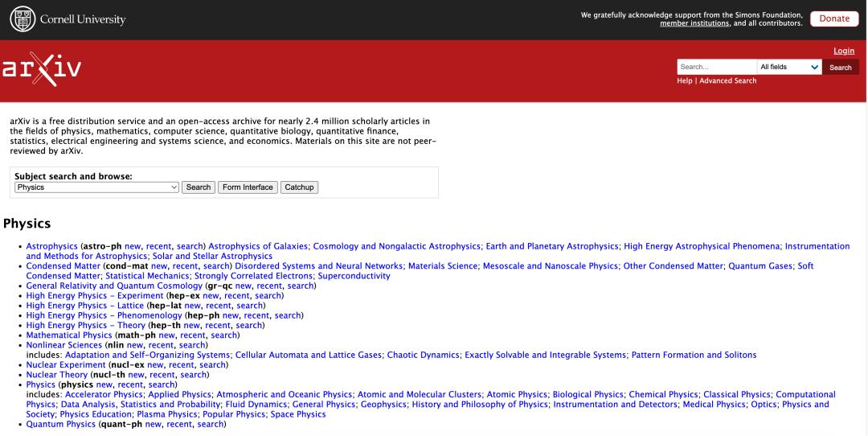Open Solar and Stellar Astrophysics
The height and width of the screenshot is (436, 868).
tap(212, 256)
